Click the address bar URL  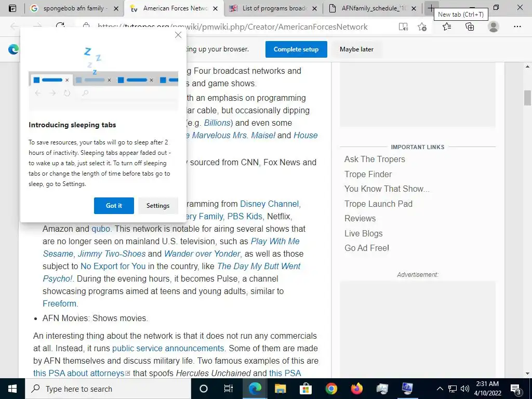click(232, 27)
